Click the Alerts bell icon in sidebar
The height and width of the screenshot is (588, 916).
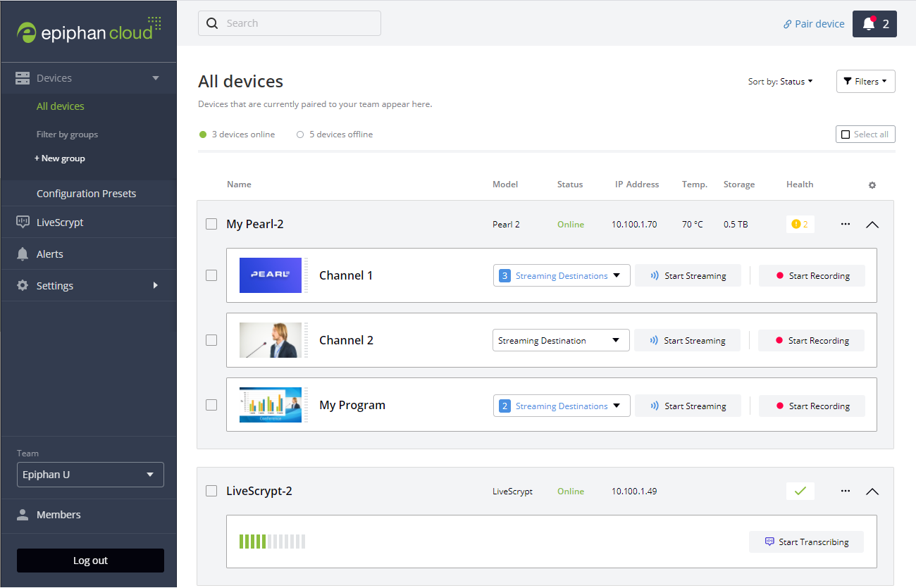pos(23,254)
